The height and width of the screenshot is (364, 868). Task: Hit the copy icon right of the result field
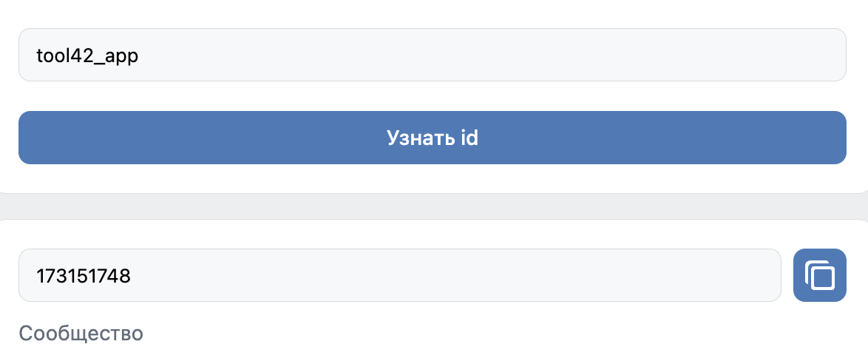point(819,275)
